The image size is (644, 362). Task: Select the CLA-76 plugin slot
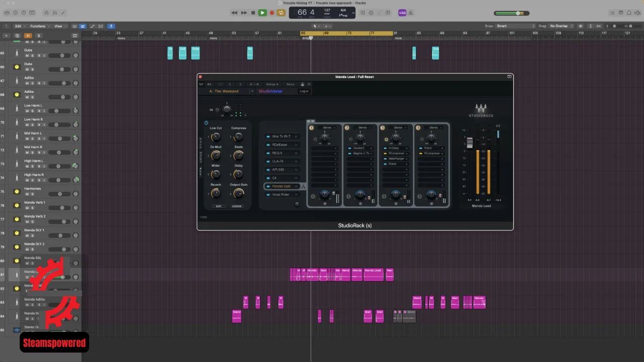pyautogui.click(x=282, y=161)
